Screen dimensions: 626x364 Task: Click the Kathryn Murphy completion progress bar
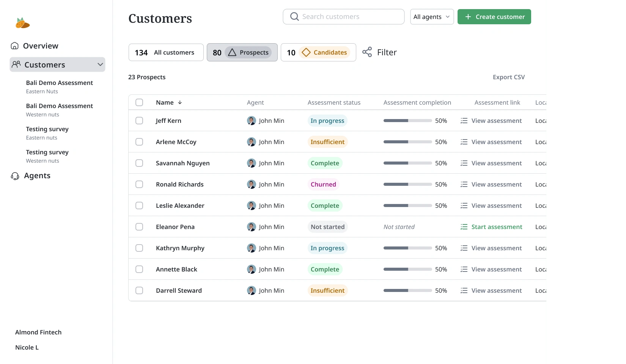coord(407,248)
